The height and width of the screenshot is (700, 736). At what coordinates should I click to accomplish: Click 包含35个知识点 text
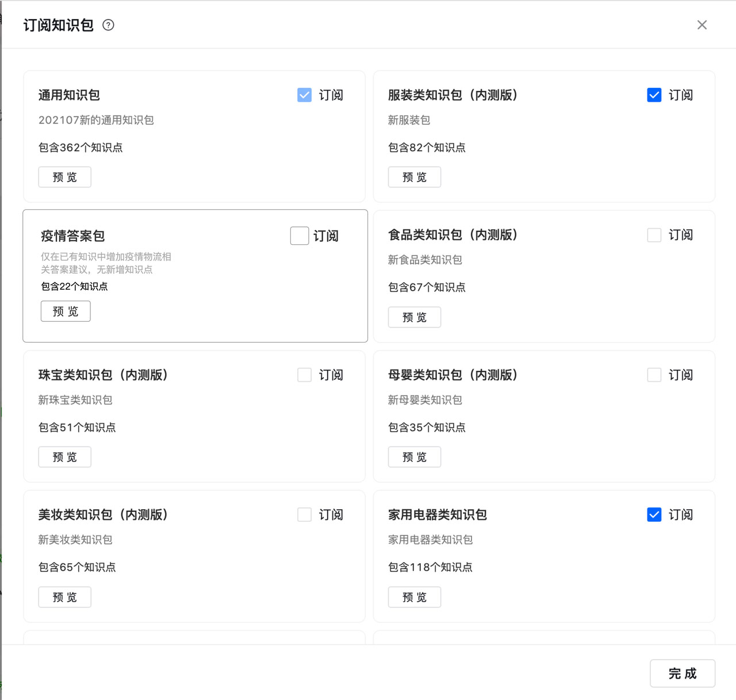pos(427,428)
